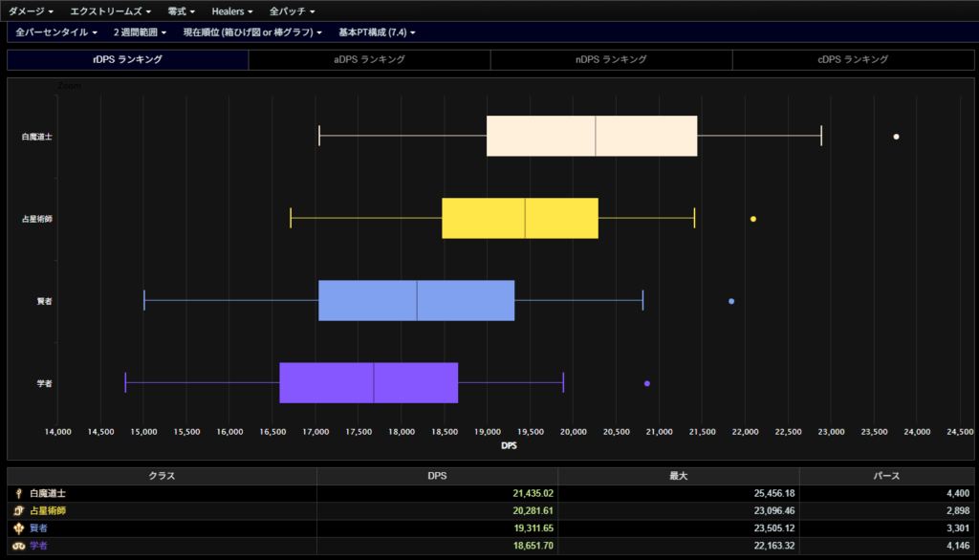
Task: Click the 学者 link in the class table
Action: pyautogui.click(x=38, y=545)
